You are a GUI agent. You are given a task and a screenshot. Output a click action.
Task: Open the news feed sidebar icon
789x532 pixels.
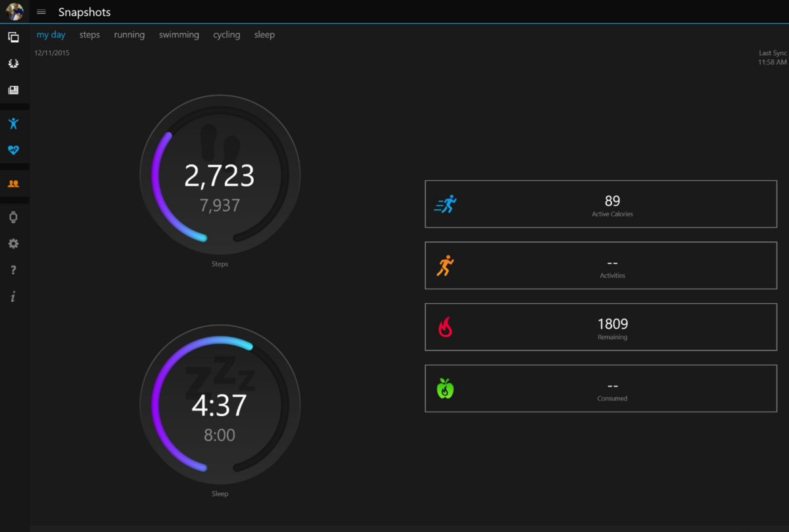(13, 90)
